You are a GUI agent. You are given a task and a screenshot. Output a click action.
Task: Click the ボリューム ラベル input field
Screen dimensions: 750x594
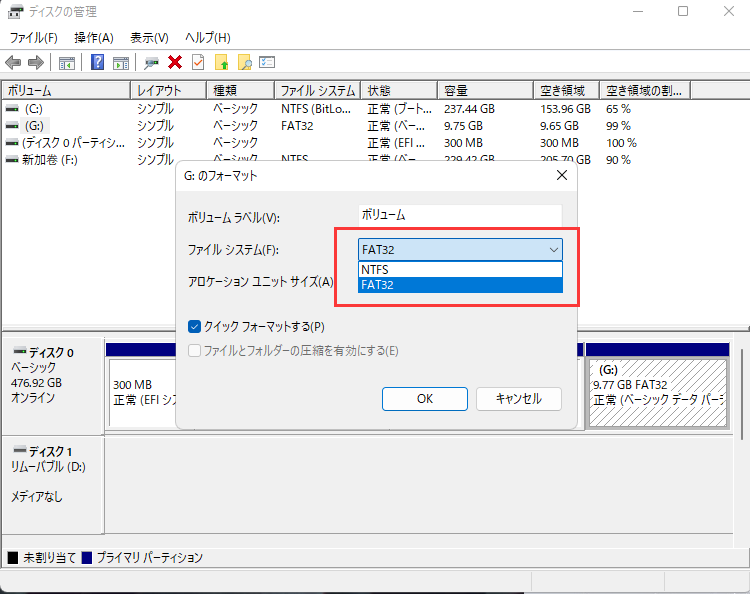coord(460,216)
